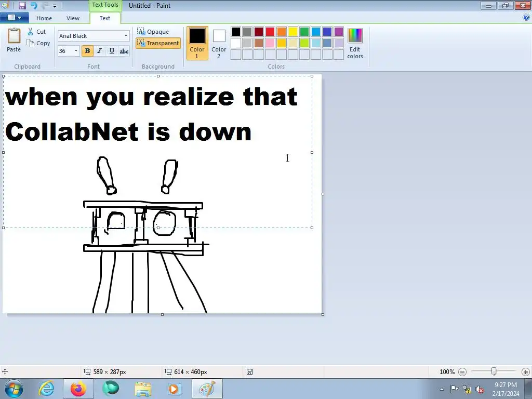Image resolution: width=532 pixels, height=399 pixels.
Task: Click the Cut scissors icon
Action: coord(31,32)
